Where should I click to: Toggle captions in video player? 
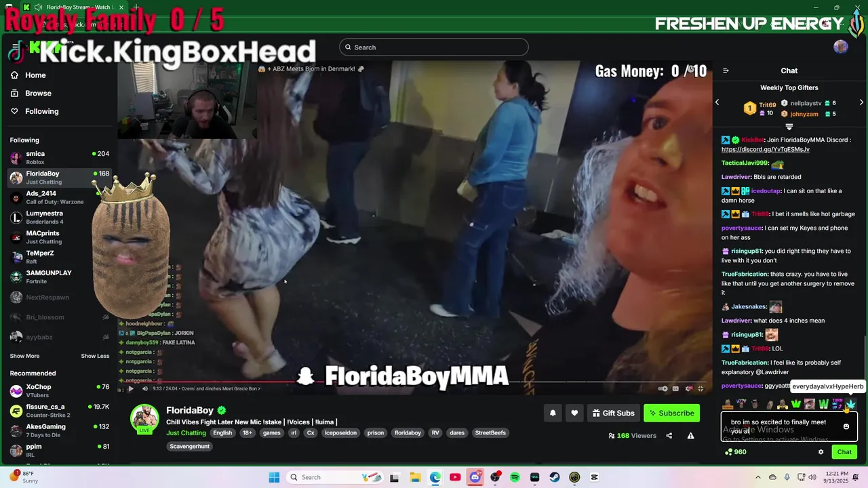675,388
